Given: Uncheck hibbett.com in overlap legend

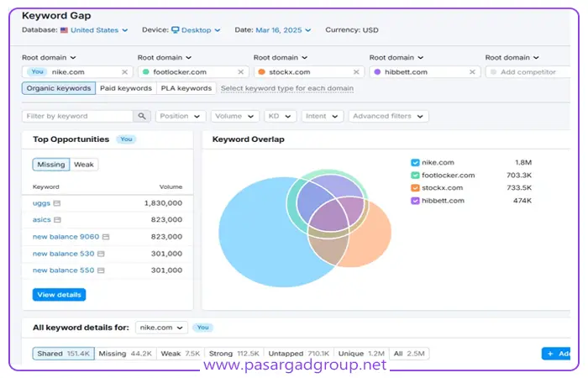Looking at the screenshot, I should [415, 201].
